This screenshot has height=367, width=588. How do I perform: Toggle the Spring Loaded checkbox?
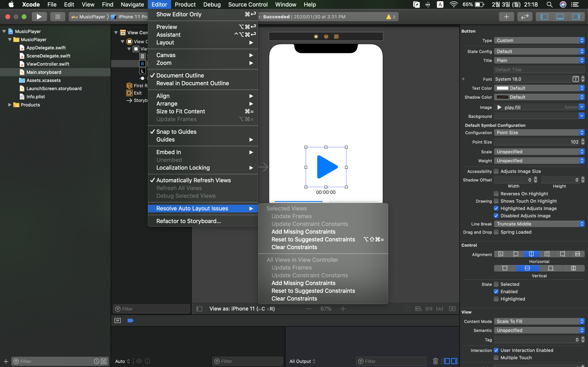[x=496, y=232]
